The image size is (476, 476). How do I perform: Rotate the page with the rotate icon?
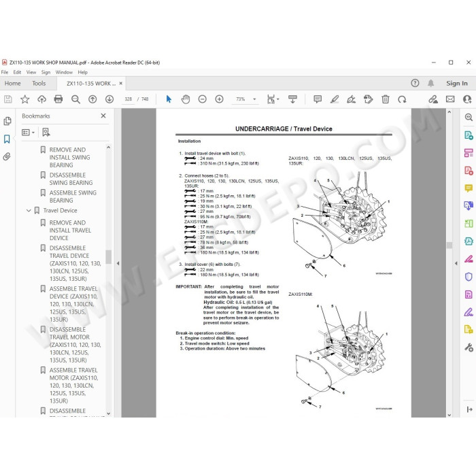coord(402,99)
